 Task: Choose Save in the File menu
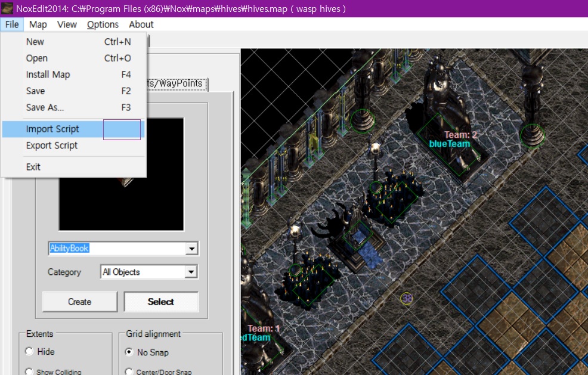pyautogui.click(x=73, y=91)
